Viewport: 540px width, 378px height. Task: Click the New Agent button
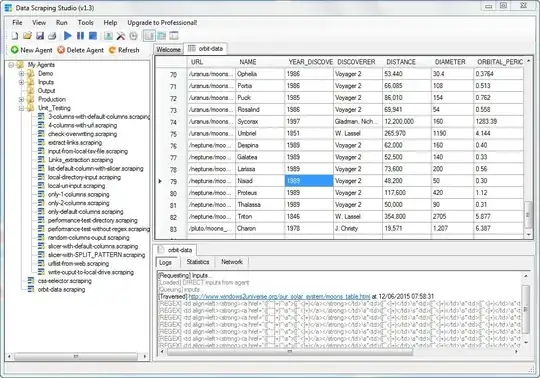pos(32,50)
